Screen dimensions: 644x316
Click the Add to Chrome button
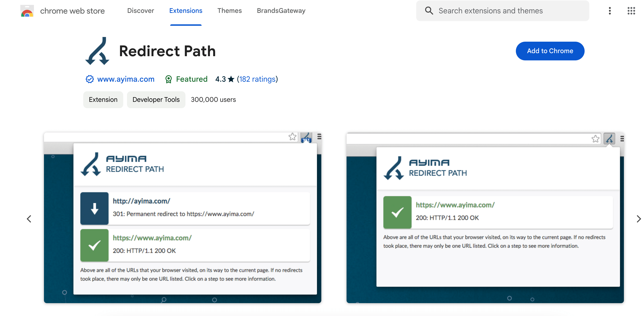[550, 51]
